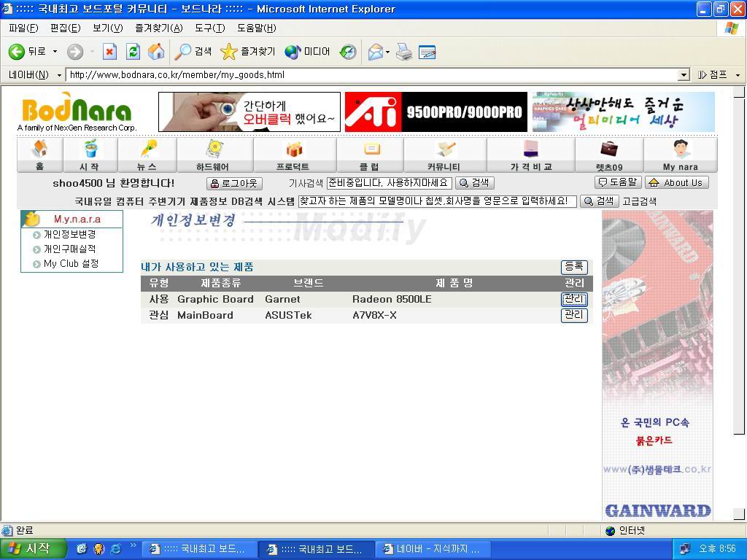Expand the quick launch overflow chevron
Image resolution: width=747 pixels, height=560 pixels.
(x=133, y=545)
